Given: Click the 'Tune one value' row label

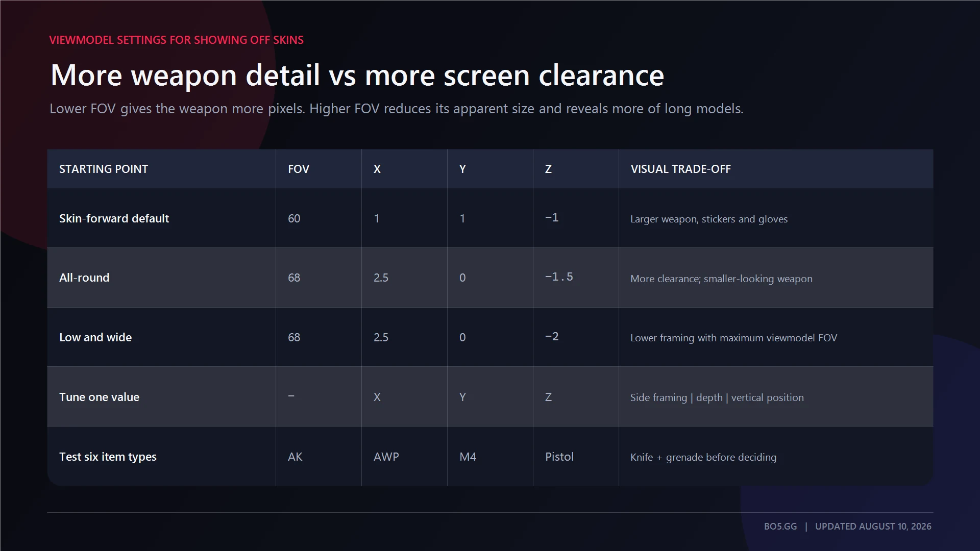Looking at the screenshot, I should click(99, 397).
